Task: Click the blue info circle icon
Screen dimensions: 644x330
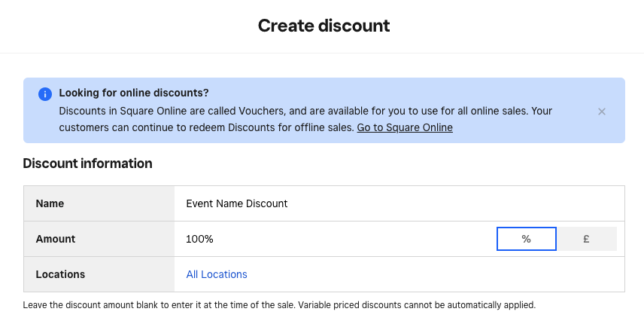Action: (x=45, y=94)
